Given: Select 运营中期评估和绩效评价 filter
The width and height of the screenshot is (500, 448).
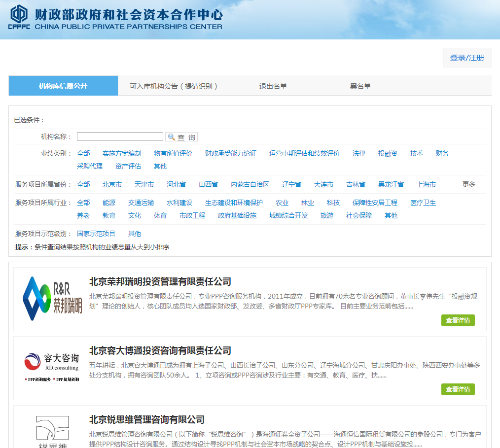Looking at the screenshot, I should pos(304,153).
